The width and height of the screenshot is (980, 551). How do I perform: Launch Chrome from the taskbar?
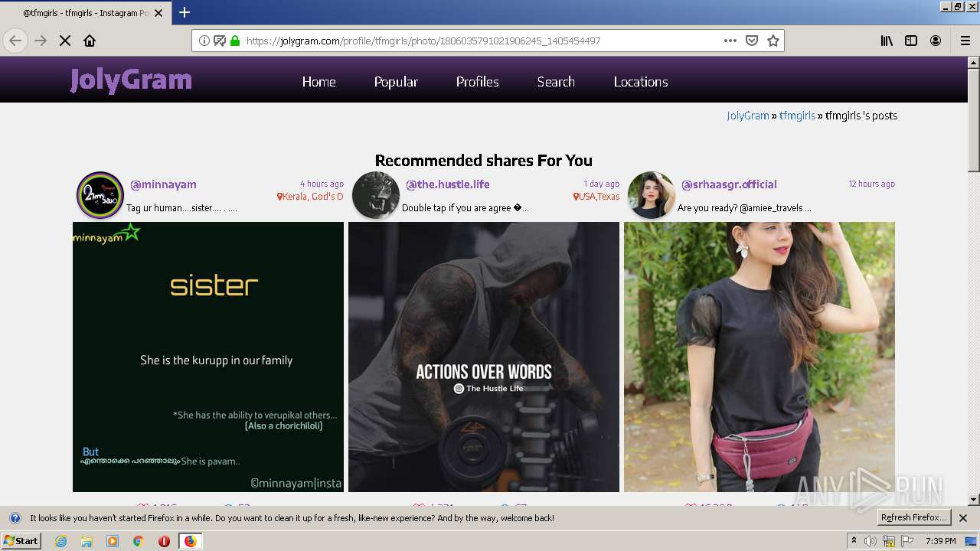click(x=139, y=541)
